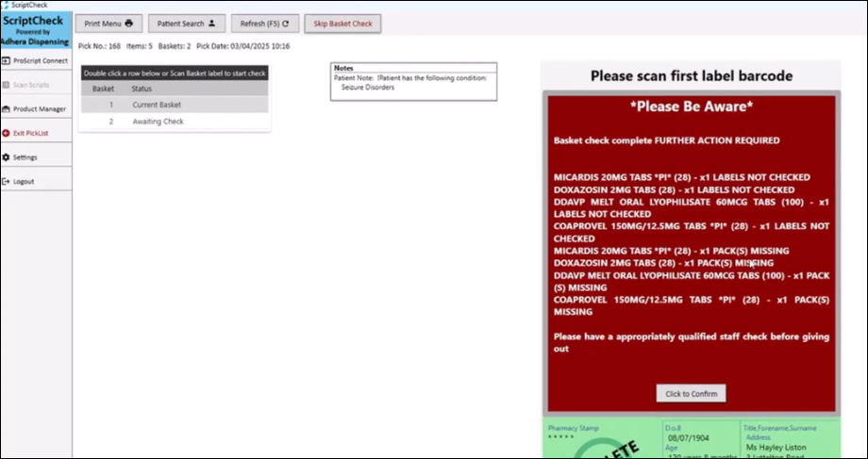Click the Click to Confirm button

(691, 394)
